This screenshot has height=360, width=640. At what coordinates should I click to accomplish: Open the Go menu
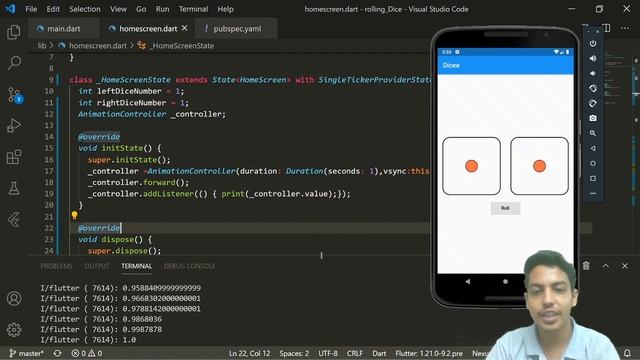pos(141,9)
